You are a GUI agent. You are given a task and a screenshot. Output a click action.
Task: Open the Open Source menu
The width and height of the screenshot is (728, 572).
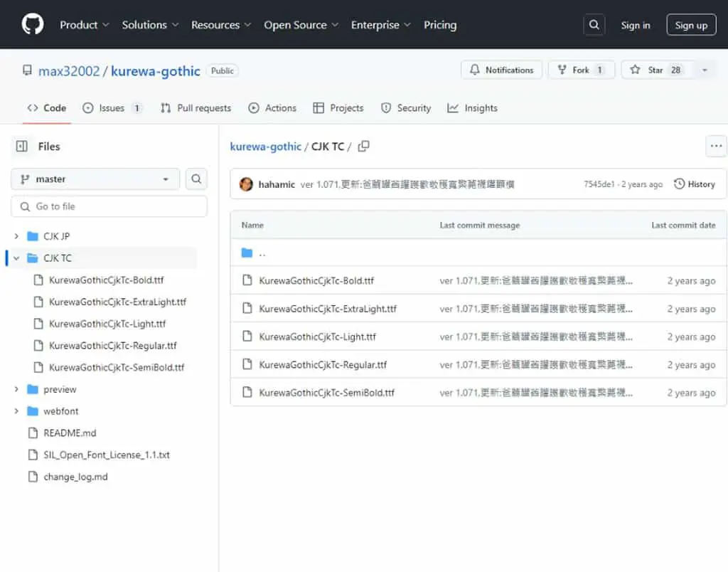click(x=301, y=25)
